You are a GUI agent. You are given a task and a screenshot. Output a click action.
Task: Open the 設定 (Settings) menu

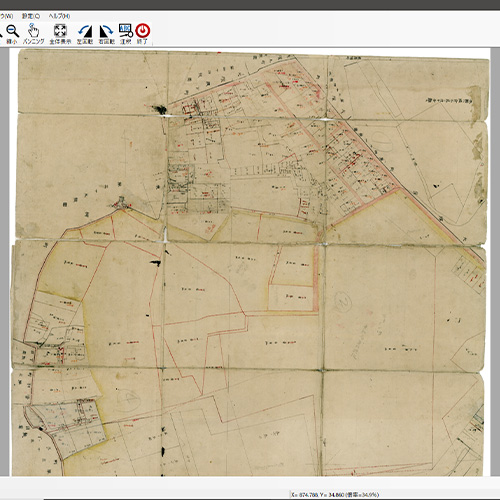31,16
